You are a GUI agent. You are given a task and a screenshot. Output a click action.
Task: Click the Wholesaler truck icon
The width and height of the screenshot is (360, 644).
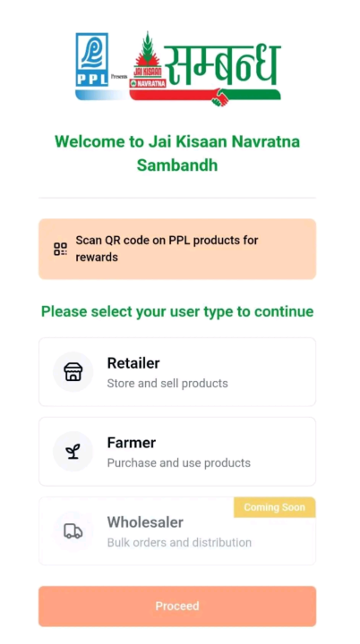point(73,531)
